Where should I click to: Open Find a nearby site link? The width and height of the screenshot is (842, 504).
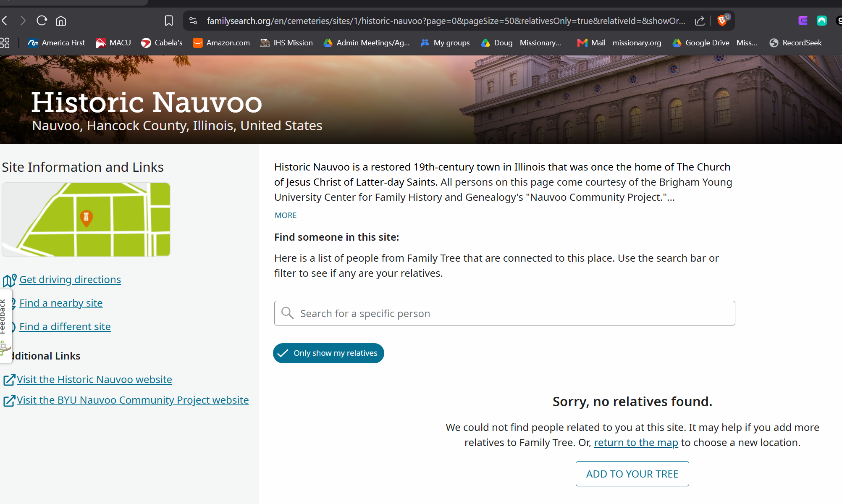coord(61,303)
